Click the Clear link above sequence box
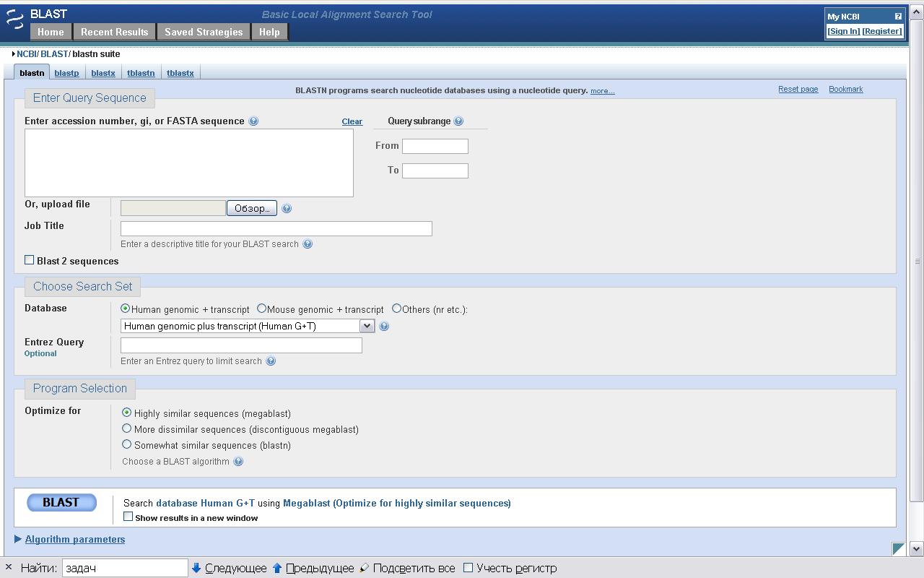The height and width of the screenshot is (578, 924). tap(352, 121)
